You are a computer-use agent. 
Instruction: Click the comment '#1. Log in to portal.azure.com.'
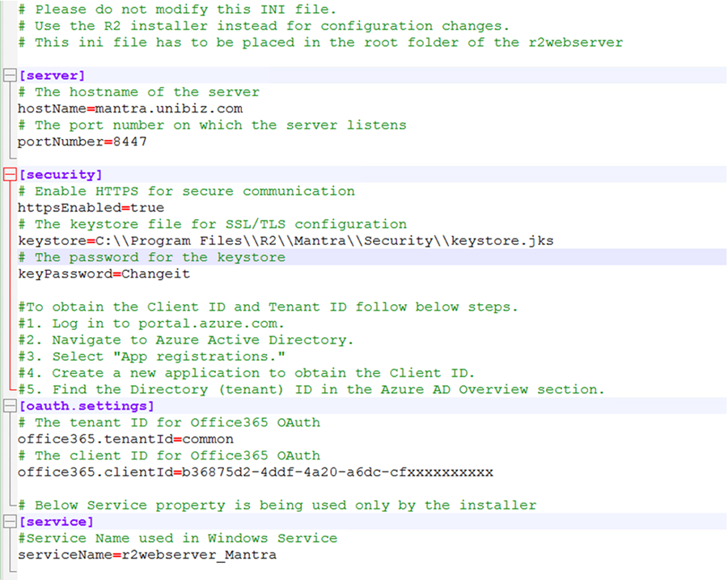pos(151,324)
